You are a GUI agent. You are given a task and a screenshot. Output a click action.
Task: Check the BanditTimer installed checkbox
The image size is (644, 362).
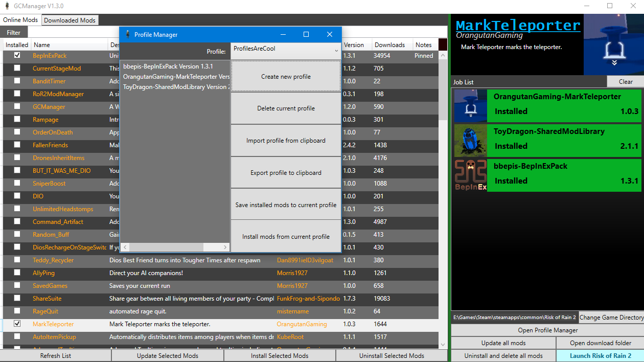(17, 81)
